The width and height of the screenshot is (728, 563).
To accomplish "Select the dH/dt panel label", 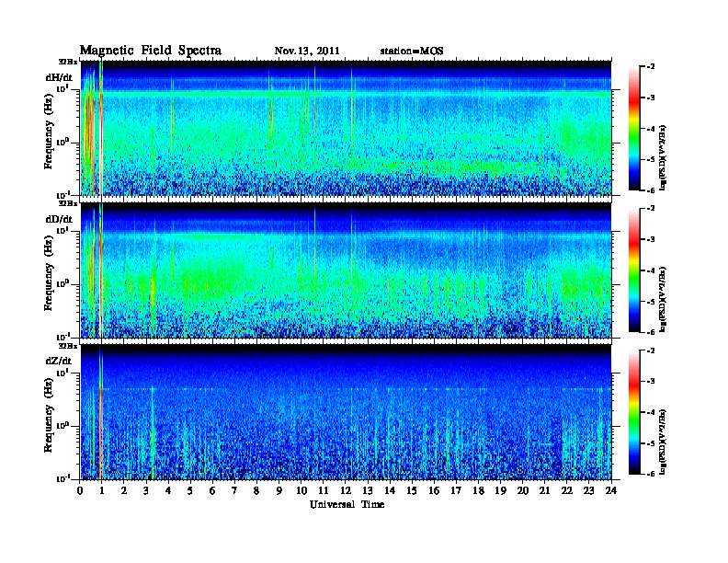I will (x=59, y=77).
